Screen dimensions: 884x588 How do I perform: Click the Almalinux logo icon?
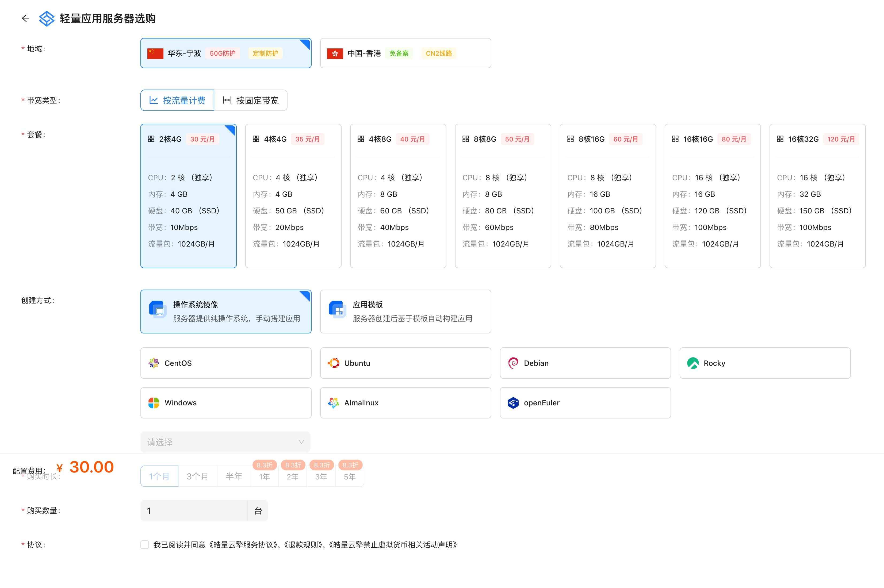click(x=334, y=403)
